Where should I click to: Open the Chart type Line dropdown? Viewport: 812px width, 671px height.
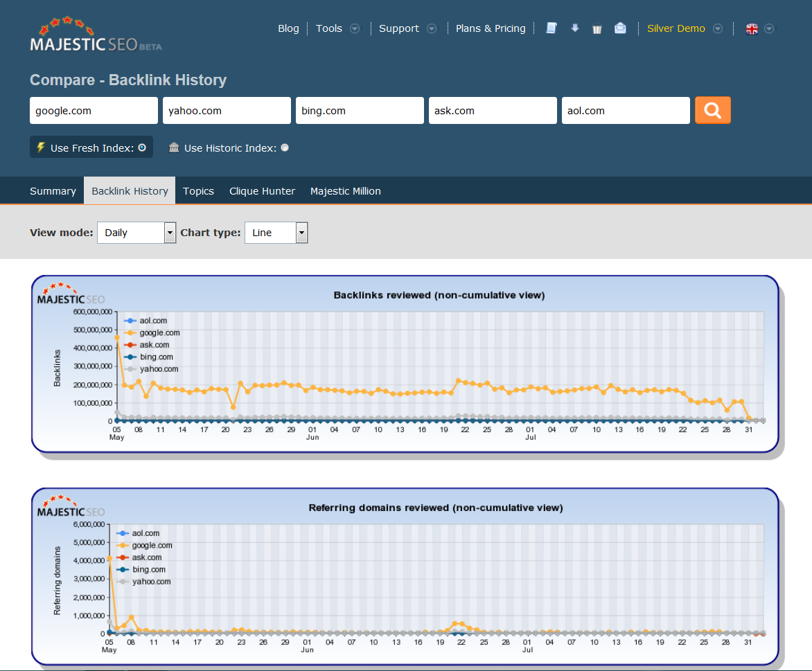click(x=276, y=233)
